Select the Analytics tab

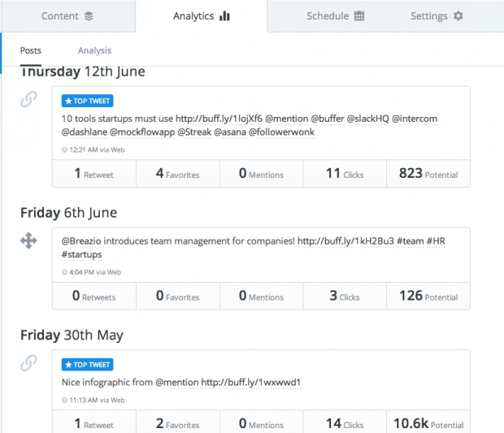[202, 16]
